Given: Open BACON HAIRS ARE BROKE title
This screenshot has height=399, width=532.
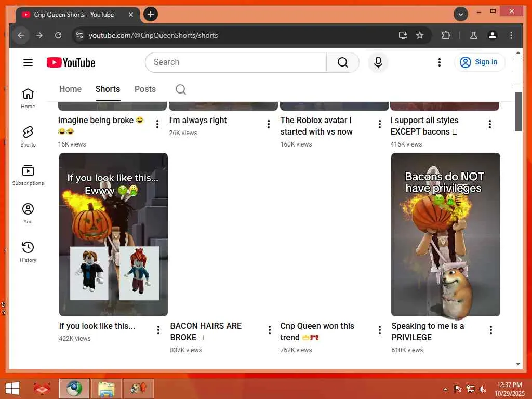Looking at the screenshot, I should [x=206, y=331].
